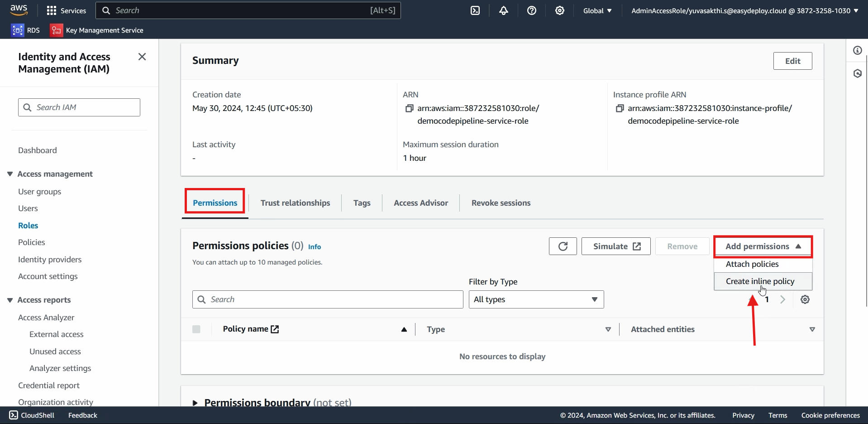Open the Info link beside Permissions policies
The image size is (868, 424).
[315, 247]
